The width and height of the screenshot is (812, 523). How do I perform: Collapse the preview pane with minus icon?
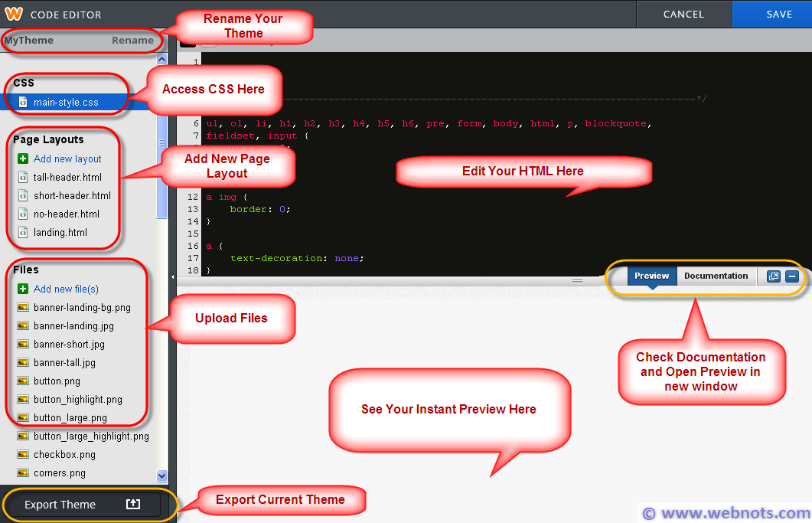(x=792, y=276)
